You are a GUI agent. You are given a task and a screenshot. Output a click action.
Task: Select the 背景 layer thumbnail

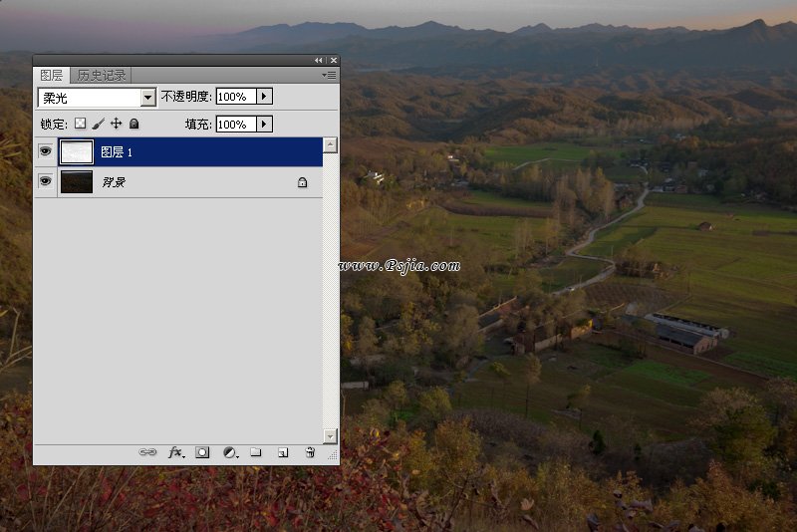(77, 182)
